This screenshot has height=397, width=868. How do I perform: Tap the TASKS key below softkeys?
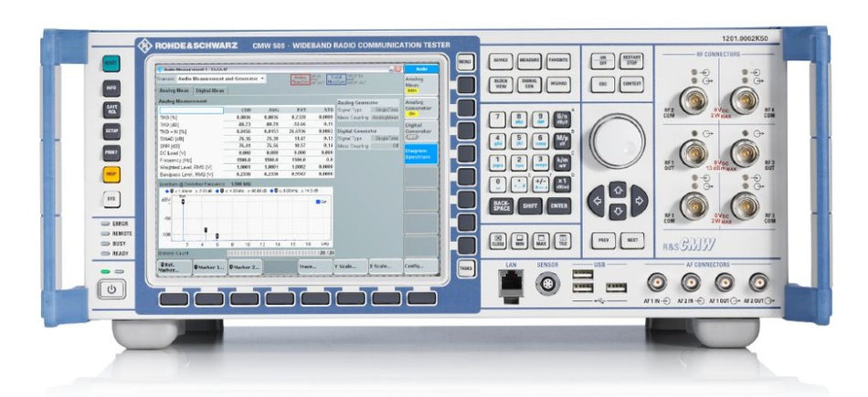466,267
